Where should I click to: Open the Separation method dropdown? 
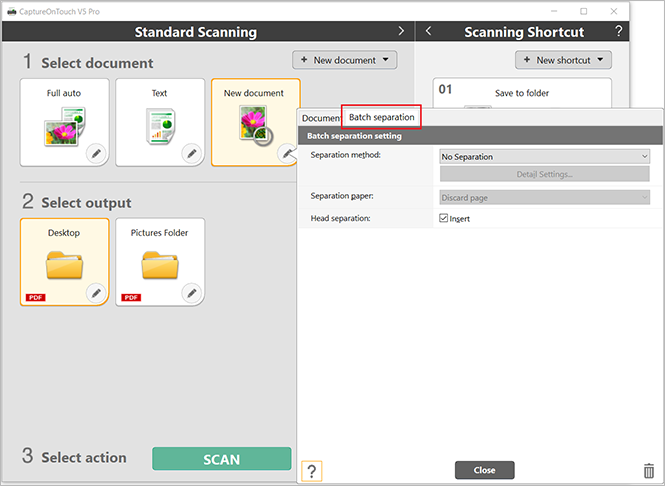click(545, 156)
